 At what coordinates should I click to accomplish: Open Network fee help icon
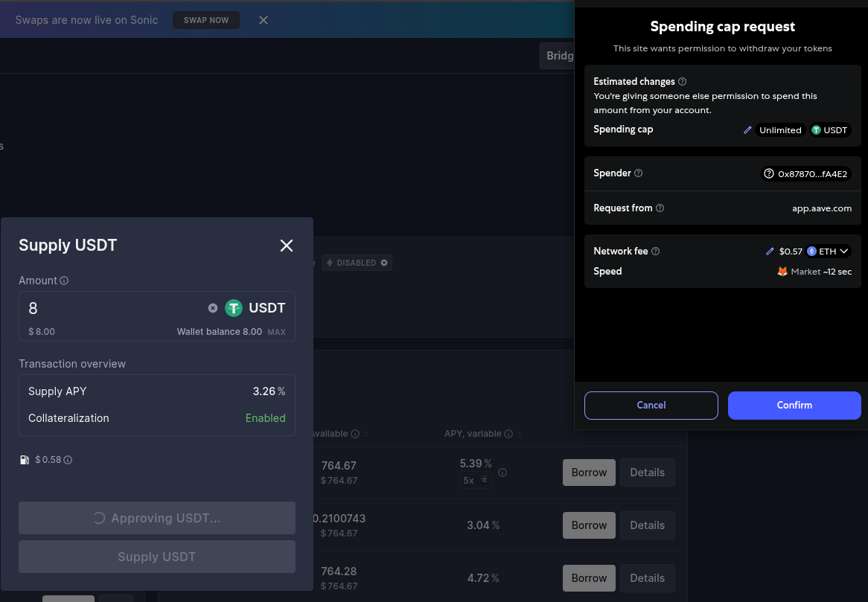(655, 252)
